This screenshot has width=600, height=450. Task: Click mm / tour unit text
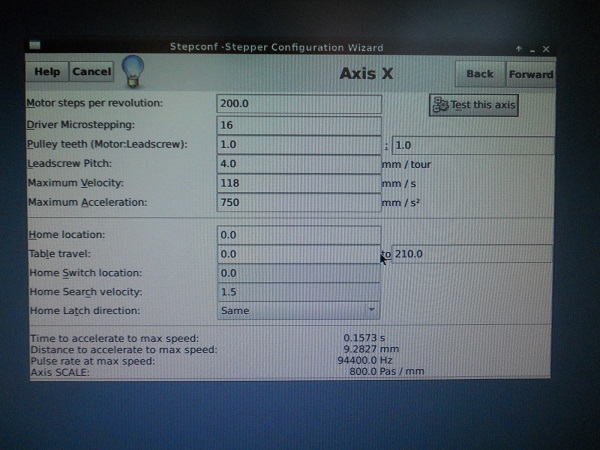pos(406,165)
